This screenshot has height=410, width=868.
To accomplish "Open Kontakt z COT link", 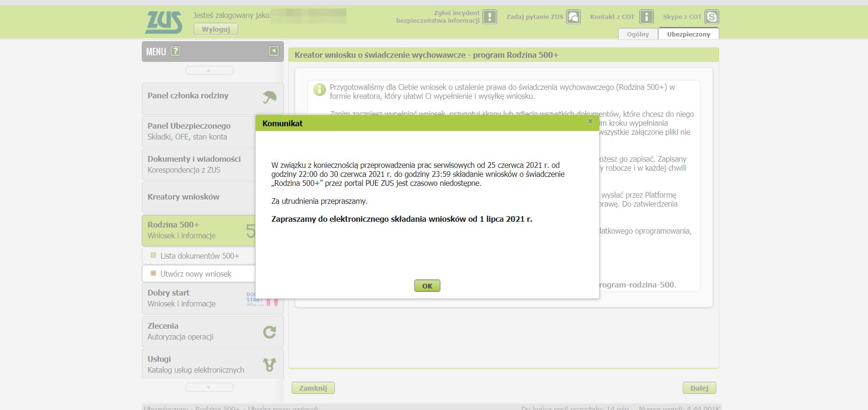I will [x=612, y=17].
